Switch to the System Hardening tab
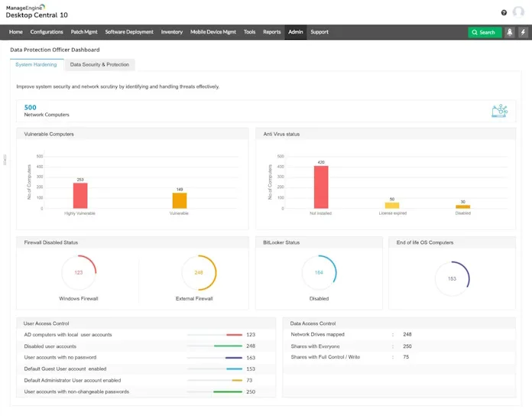 36,64
